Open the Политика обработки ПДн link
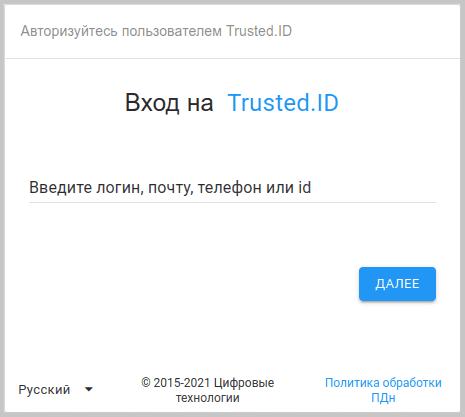Screen dimensions: 465x417 [x=383, y=390]
